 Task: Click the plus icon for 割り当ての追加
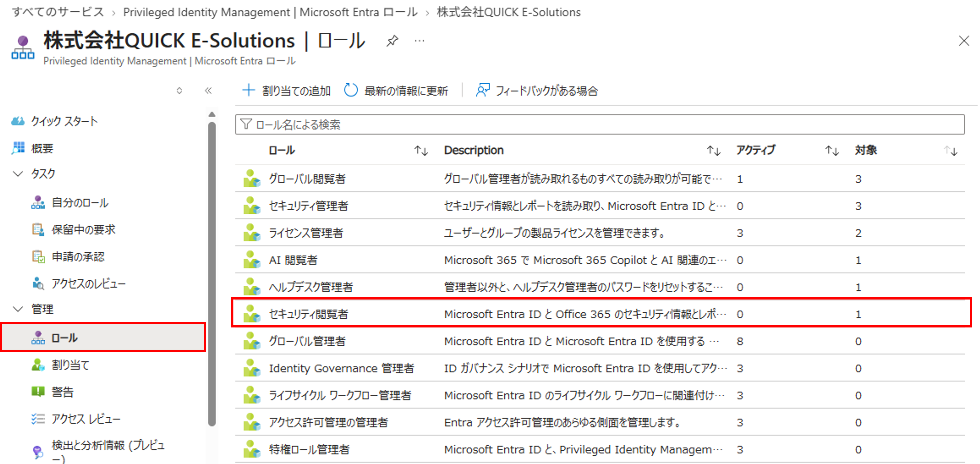[x=249, y=90]
